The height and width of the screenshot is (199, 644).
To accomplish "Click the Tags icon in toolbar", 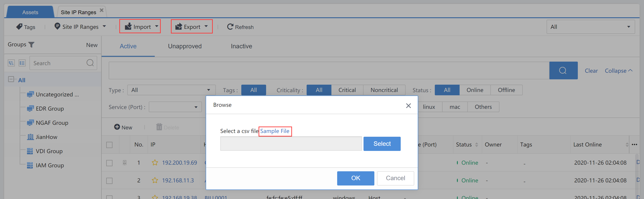I will click(x=19, y=27).
